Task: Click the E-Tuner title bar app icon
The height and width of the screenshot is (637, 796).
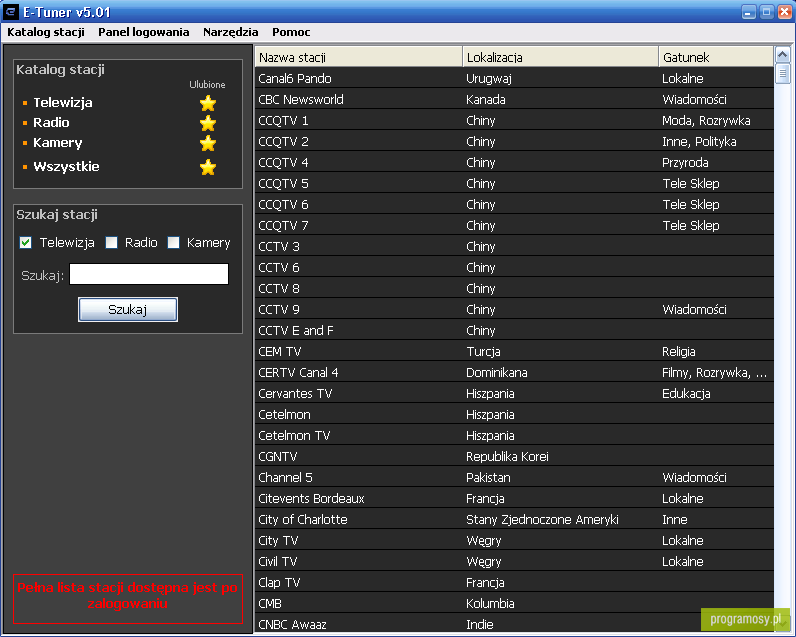Action: click(11, 11)
